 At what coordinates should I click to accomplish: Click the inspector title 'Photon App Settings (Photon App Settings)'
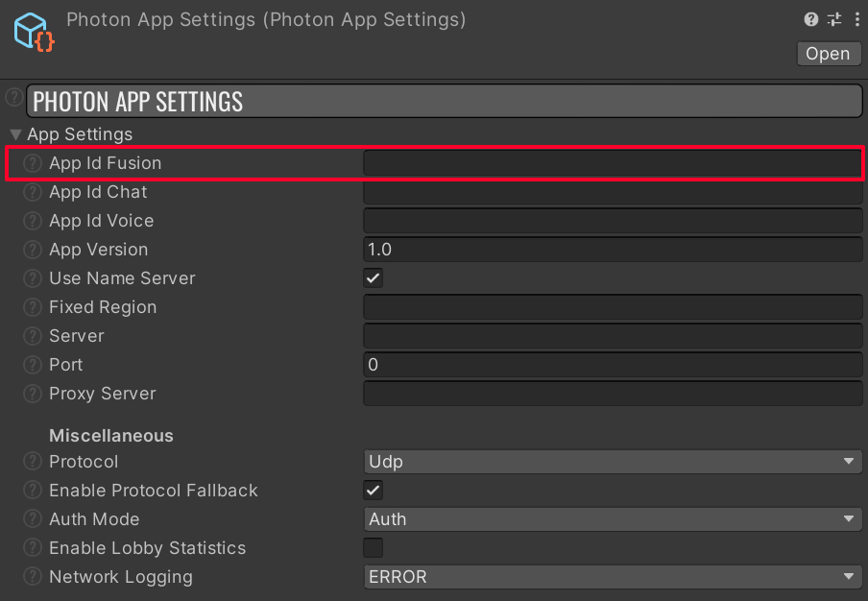click(266, 20)
